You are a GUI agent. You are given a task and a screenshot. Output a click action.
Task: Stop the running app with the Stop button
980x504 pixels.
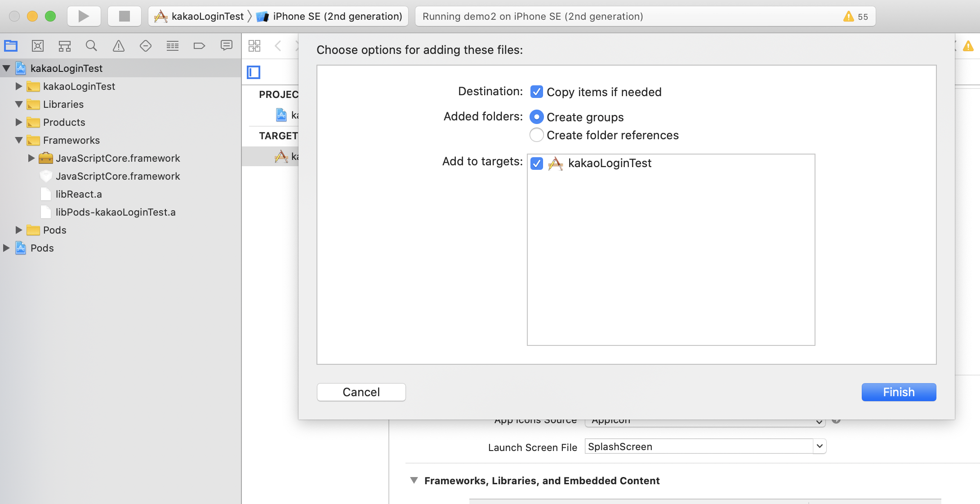pyautogui.click(x=124, y=16)
